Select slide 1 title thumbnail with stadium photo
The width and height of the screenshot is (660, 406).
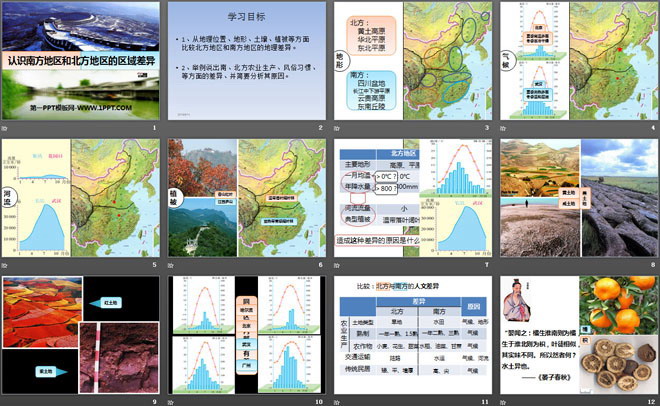(81, 61)
